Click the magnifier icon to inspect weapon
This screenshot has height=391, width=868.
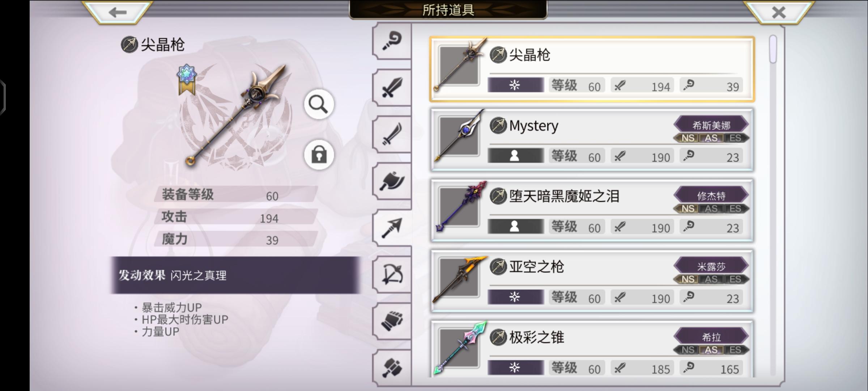tap(319, 105)
